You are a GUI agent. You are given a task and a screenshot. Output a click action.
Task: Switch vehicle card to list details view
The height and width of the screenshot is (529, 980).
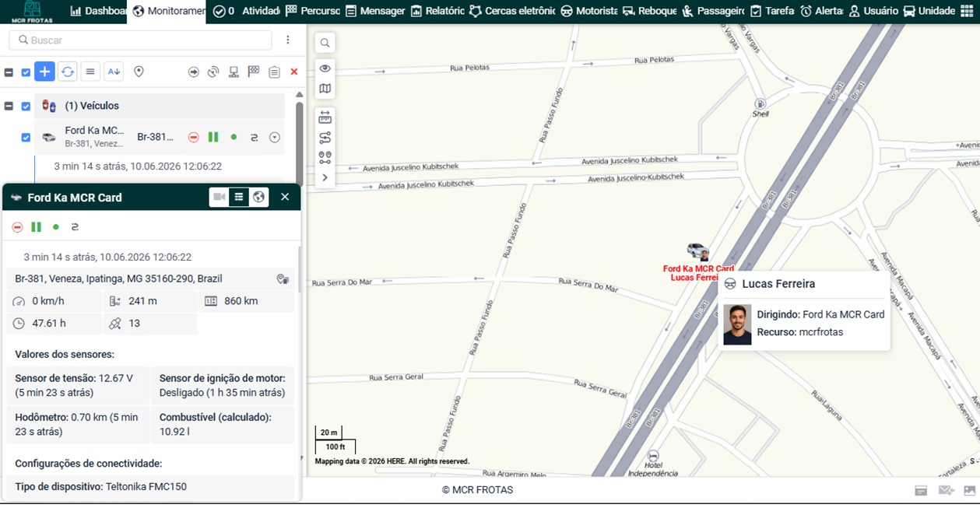[239, 197]
